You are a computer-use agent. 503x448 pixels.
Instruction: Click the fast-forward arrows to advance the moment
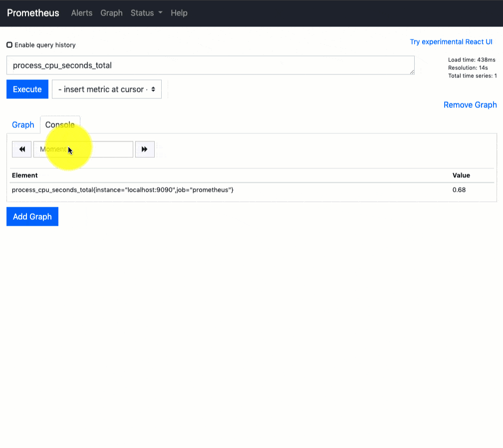144,149
